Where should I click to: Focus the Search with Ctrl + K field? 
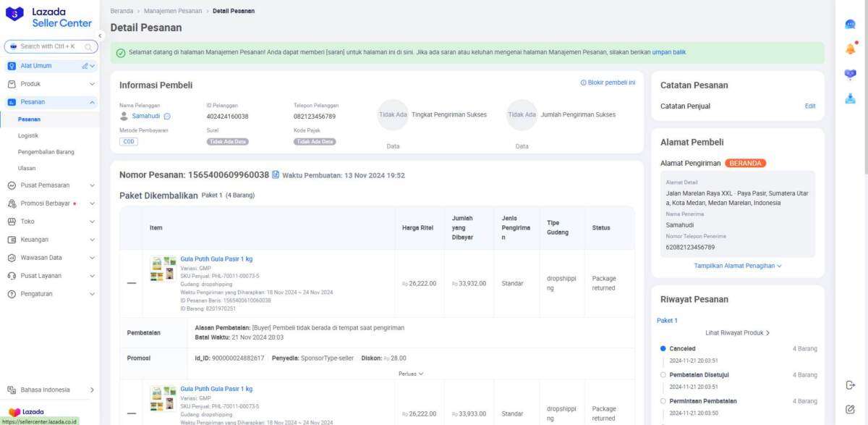coord(49,46)
